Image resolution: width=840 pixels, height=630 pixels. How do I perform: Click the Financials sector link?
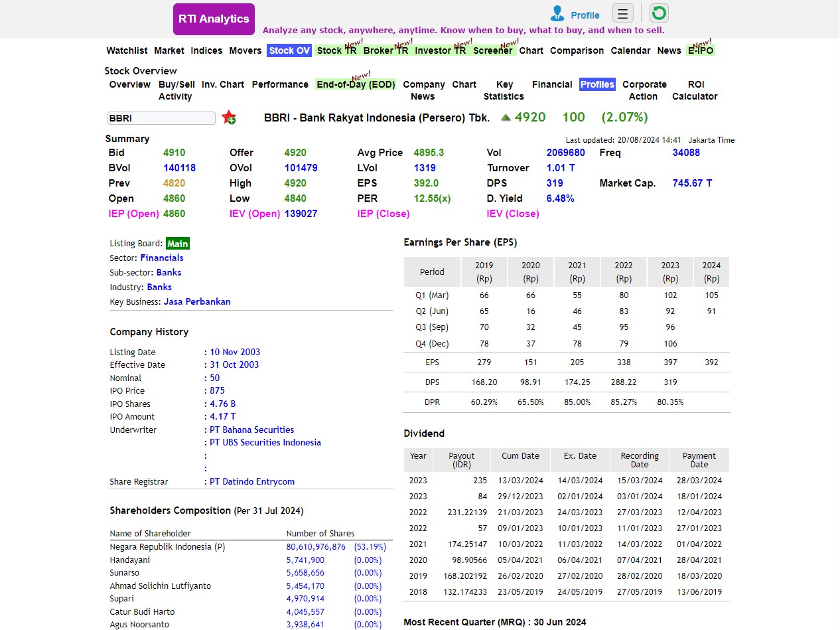point(162,258)
